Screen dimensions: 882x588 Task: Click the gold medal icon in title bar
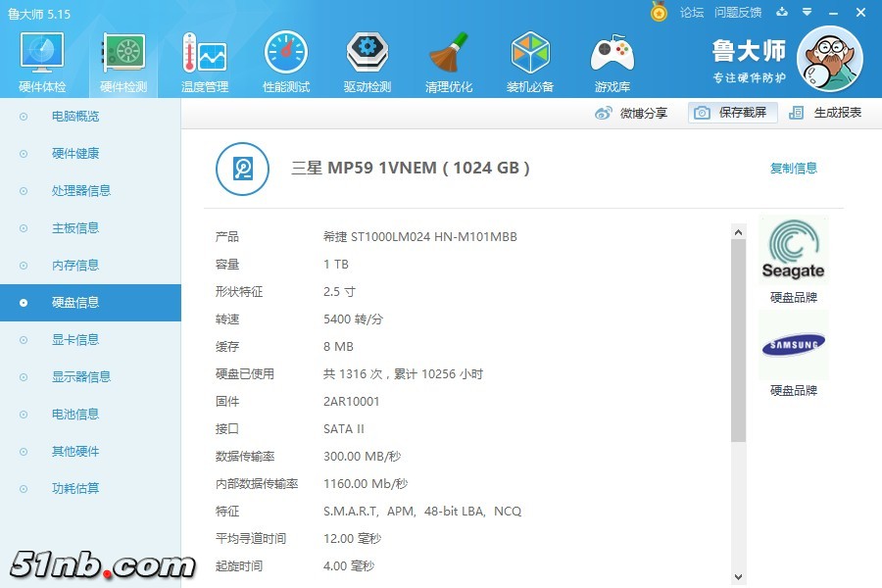click(x=659, y=11)
